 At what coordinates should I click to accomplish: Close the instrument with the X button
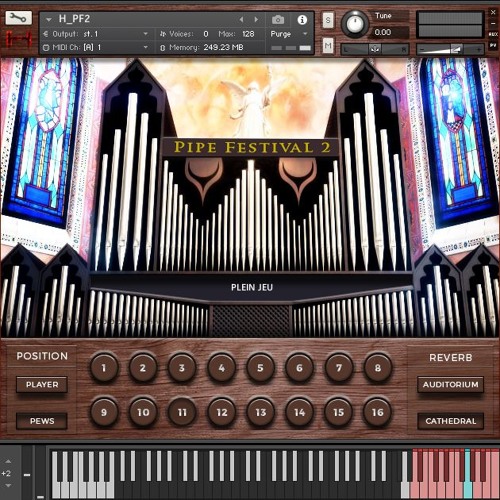click(493, 13)
